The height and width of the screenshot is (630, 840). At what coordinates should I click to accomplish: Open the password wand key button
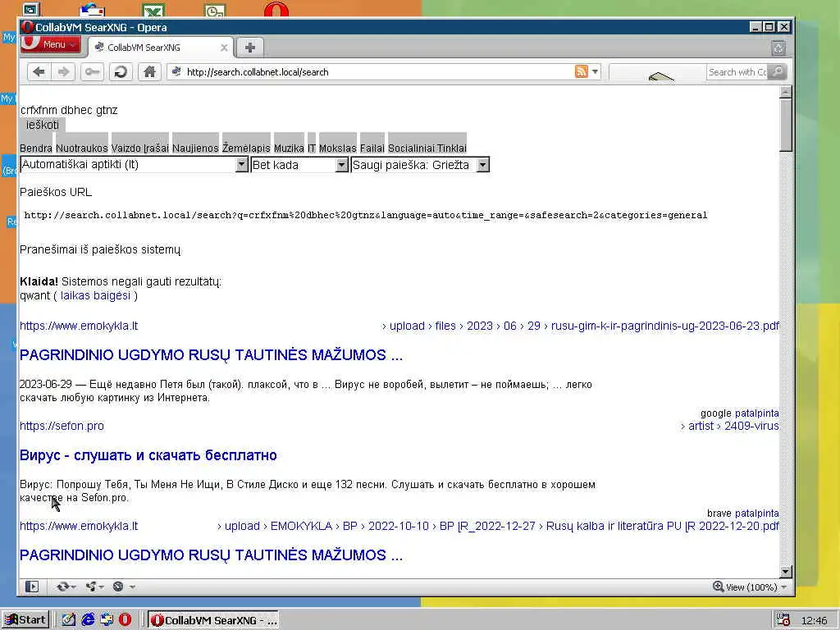click(92, 72)
